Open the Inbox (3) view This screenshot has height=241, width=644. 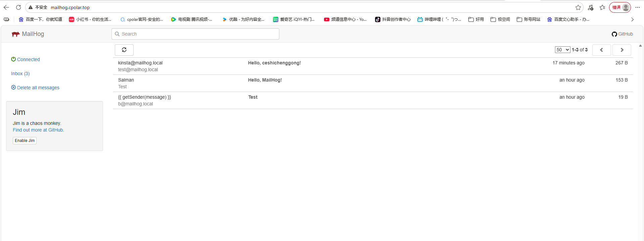coord(20,74)
